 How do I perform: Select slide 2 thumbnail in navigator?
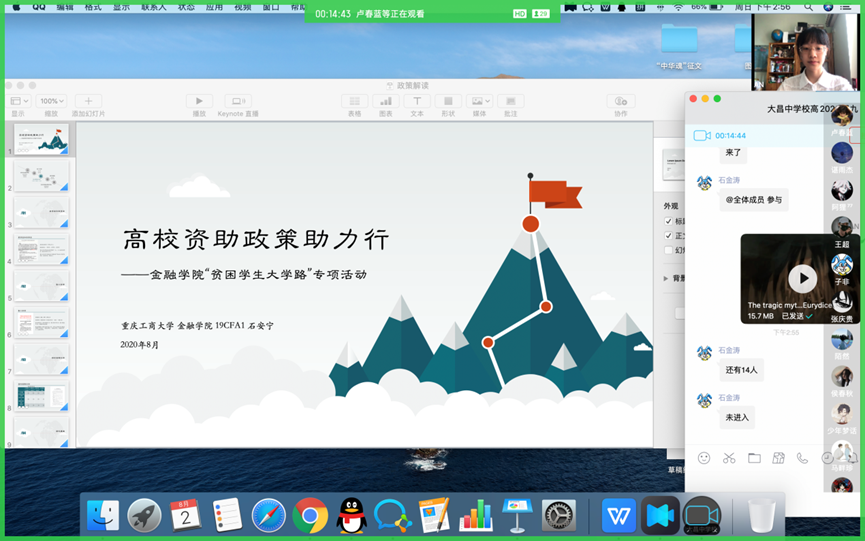[42, 176]
